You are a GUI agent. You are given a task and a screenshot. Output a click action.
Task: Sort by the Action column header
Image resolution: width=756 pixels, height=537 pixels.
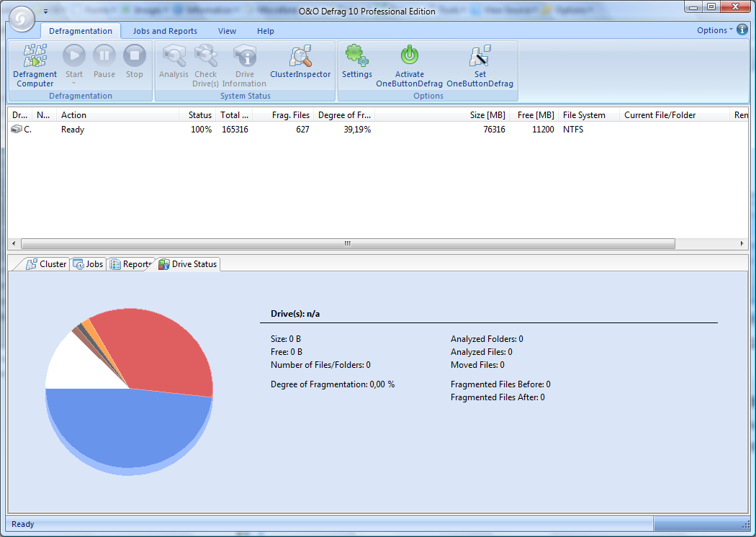117,115
